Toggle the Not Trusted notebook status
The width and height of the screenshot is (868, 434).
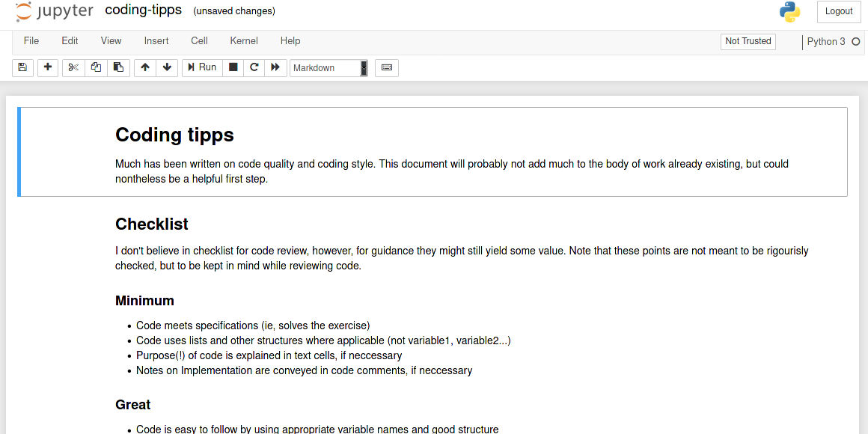(x=748, y=42)
